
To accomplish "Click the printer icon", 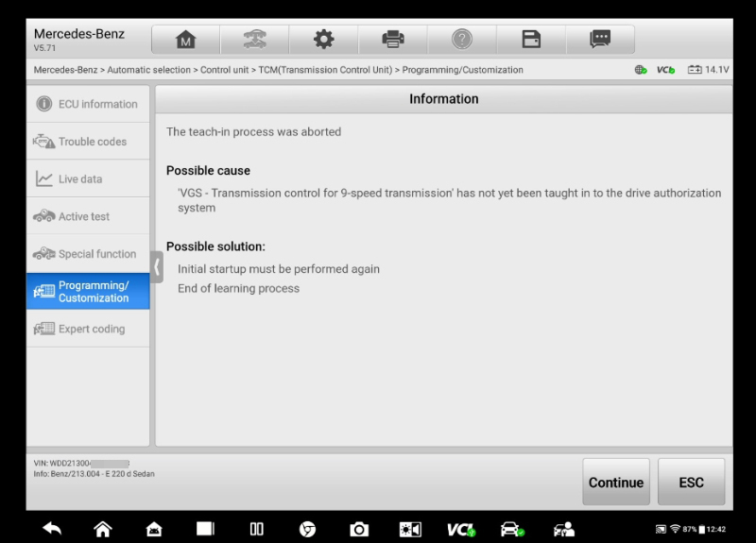I will [393, 40].
